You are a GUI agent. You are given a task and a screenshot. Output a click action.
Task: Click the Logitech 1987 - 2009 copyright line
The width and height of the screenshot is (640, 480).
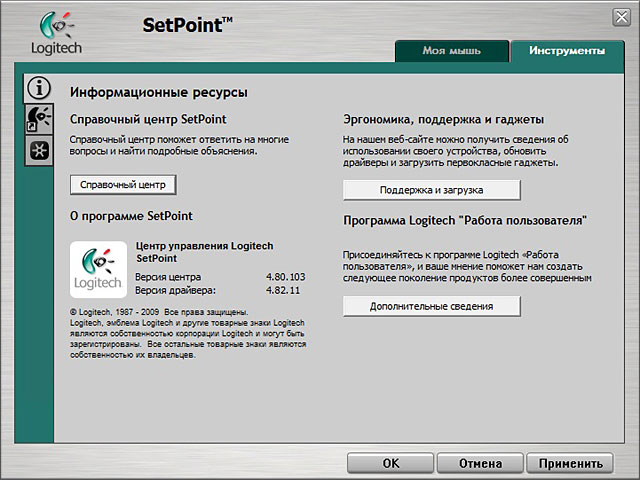159,312
